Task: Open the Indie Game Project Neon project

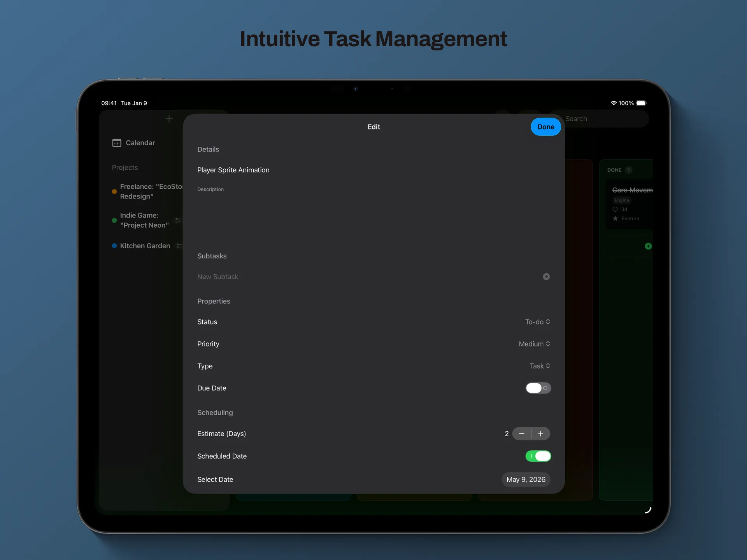Action: point(144,220)
